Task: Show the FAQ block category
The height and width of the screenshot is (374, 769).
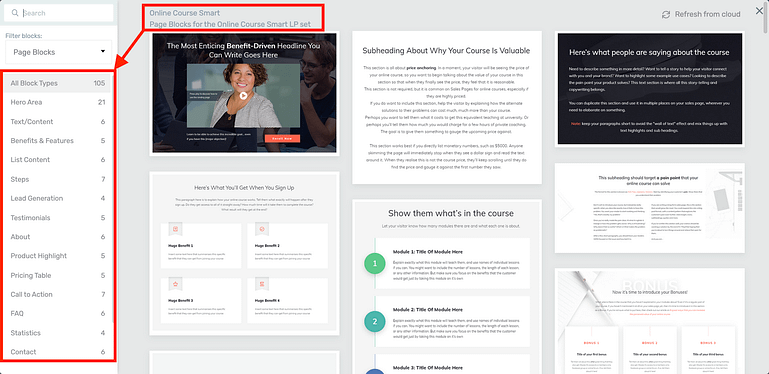Action: [x=58, y=314]
